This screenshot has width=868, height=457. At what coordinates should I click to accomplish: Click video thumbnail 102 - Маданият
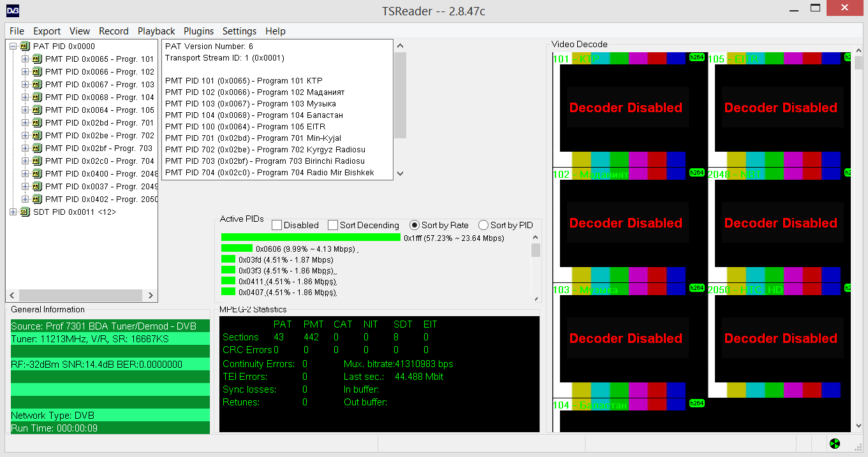pyautogui.click(x=629, y=225)
